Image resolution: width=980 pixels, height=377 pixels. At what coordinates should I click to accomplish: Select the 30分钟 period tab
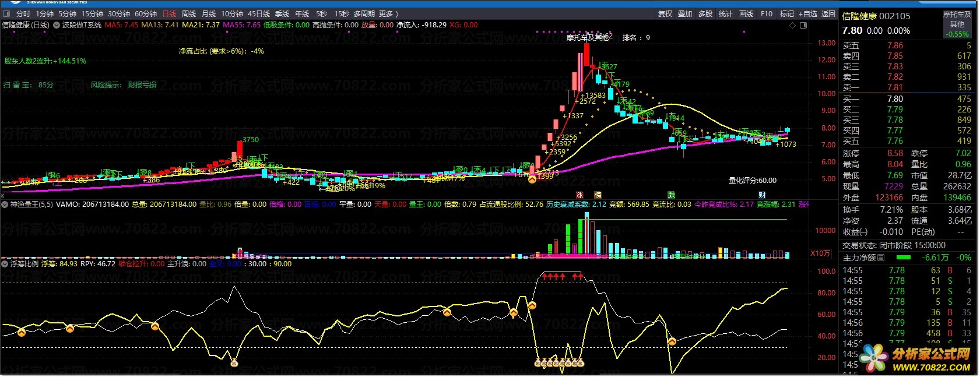[x=119, y=14]
